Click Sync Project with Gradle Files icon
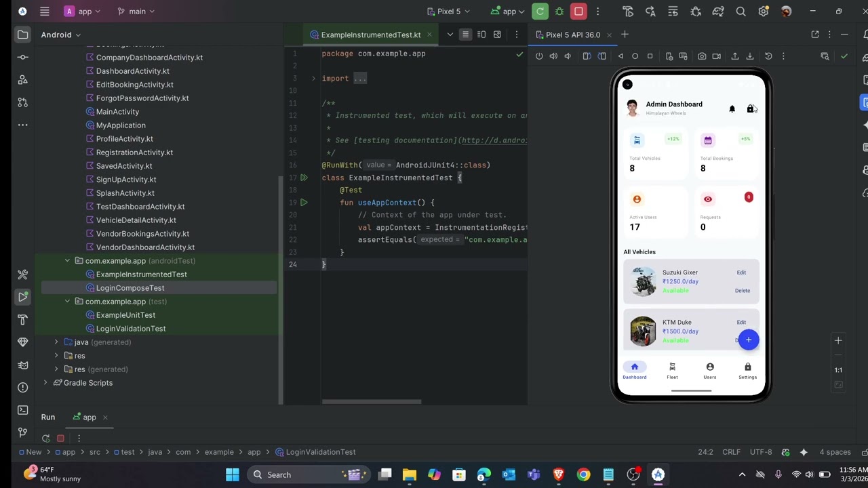Image resolution: width=868 pixels, height=488 pixels. pos(718,12)
